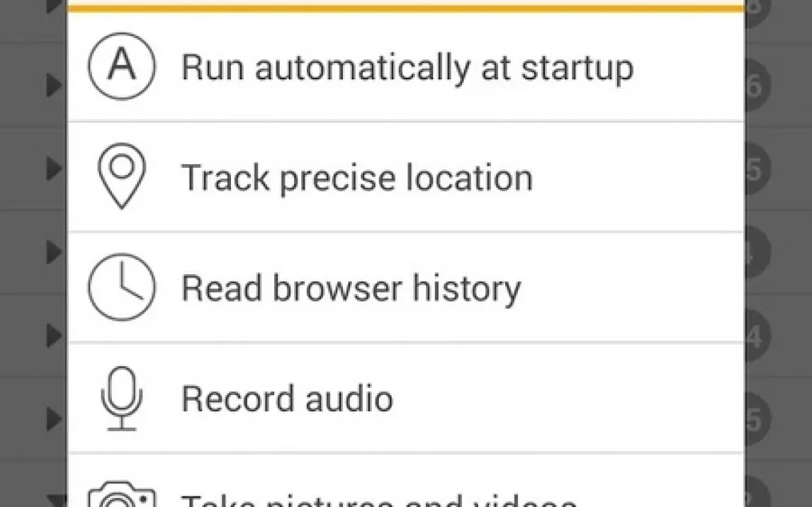Select "Run automatically at startup" permission

(407, 67)
